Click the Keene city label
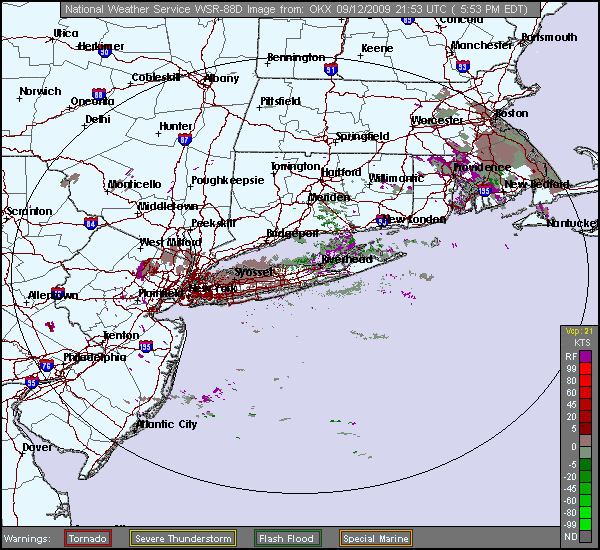The width and height of the screenshot is (600, 550). tap(377, 48)
